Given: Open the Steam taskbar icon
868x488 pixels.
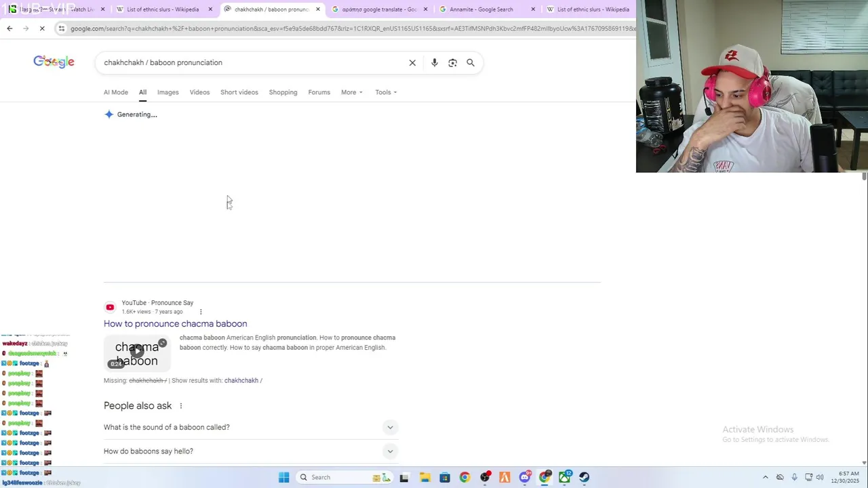Looking at the screenshot, I should [x=585, y=477].
